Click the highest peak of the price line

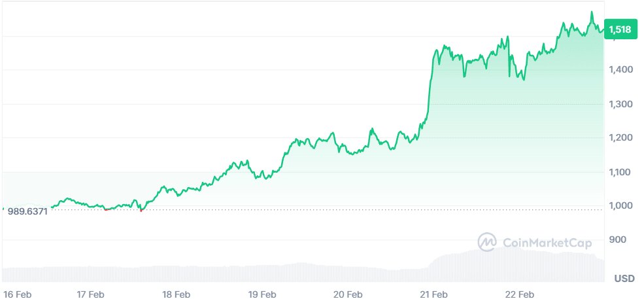(x=592, y=12)
